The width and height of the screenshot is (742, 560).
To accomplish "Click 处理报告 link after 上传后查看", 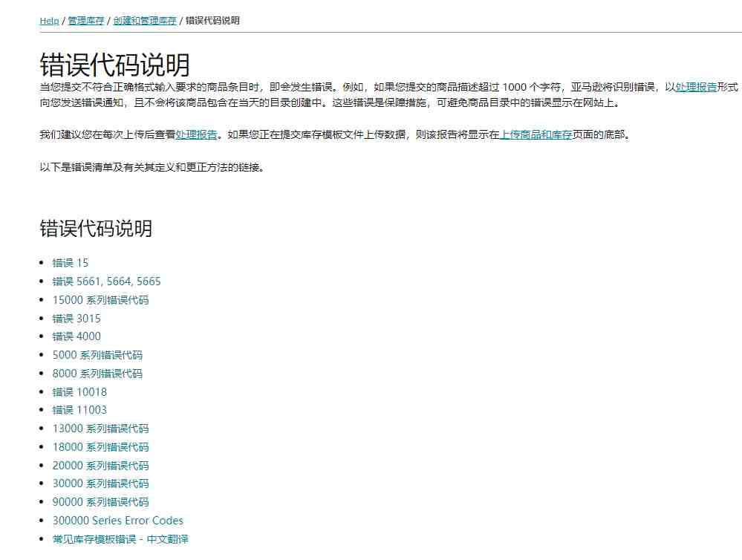I will [196, 134].
